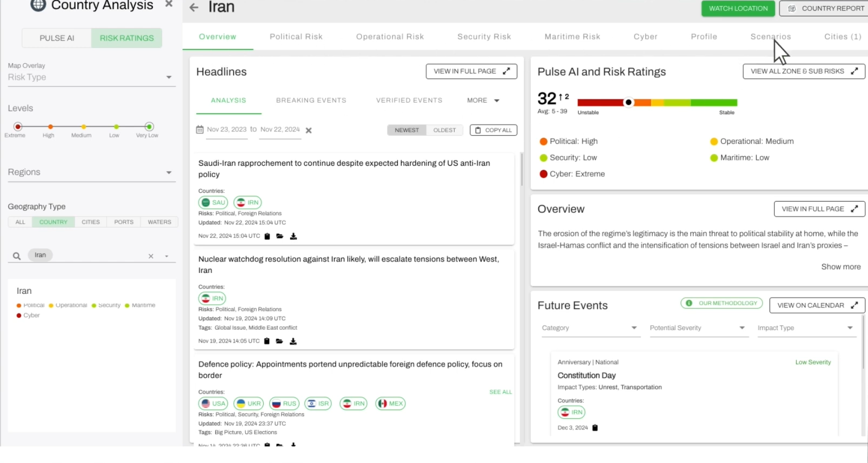Image resolution: width=868 pixels, height=463 pixels.
Task: Open the Category filter dropdown
Action: coord(590,328)
